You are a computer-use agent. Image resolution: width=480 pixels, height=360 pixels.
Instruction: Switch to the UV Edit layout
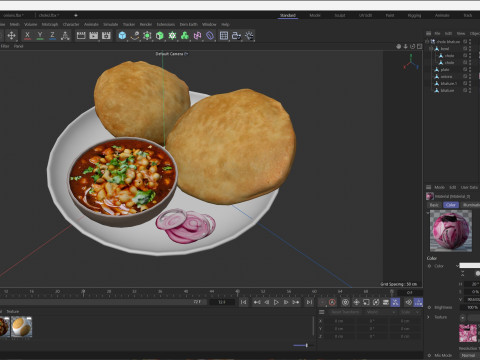pyautogui.click(x=365, y=15)
